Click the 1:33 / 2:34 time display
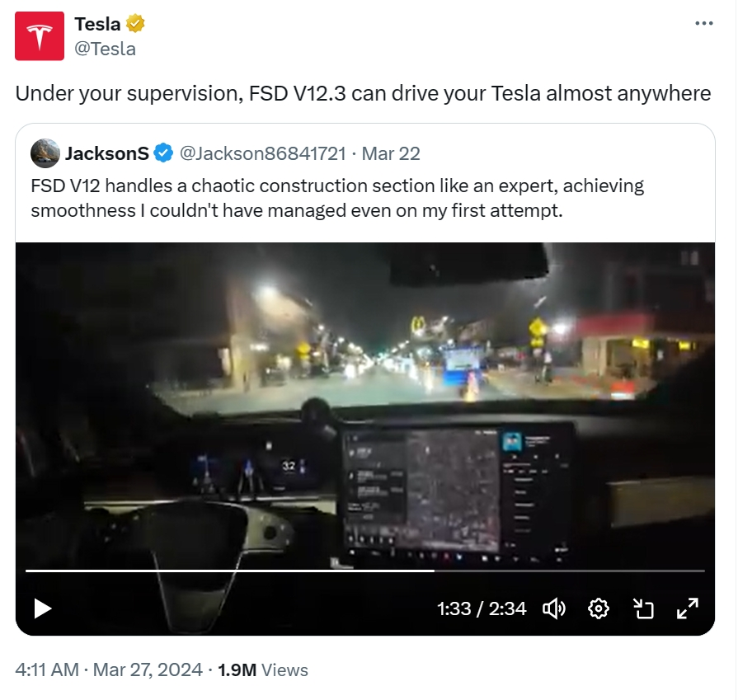The image size is (738, 700). [482, 608]
